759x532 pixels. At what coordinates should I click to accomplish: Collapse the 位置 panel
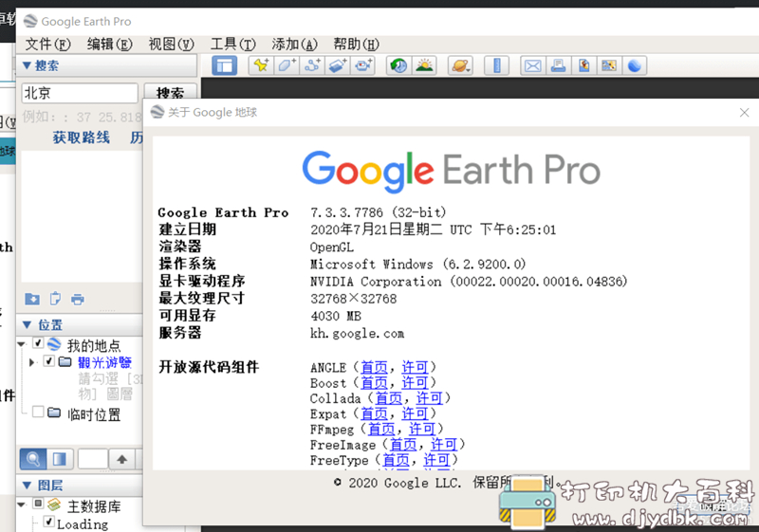(28, 324)
